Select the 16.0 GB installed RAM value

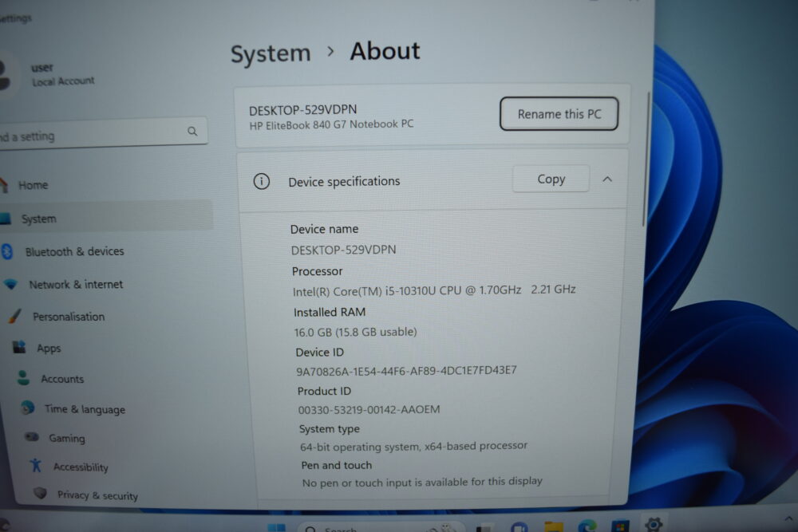[355, 332]
